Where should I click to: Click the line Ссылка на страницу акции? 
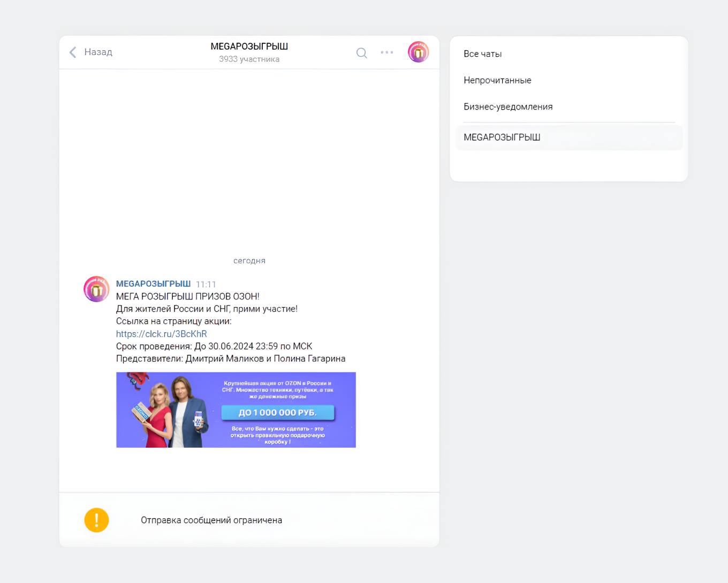tap(174, 321)
